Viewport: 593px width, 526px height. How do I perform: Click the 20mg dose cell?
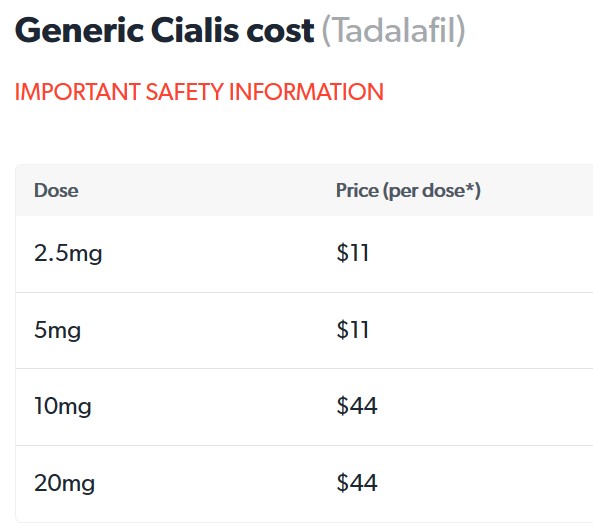tap(64, 483)
